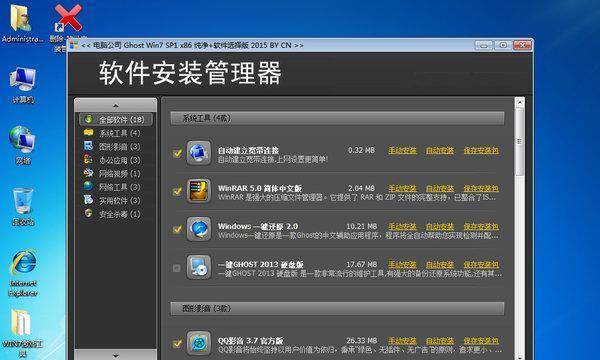Check the 一键GHOST 2013 硬盘版 checkbox
The height and width of the screenshot is (360, 600).
(x=176, y=268)
